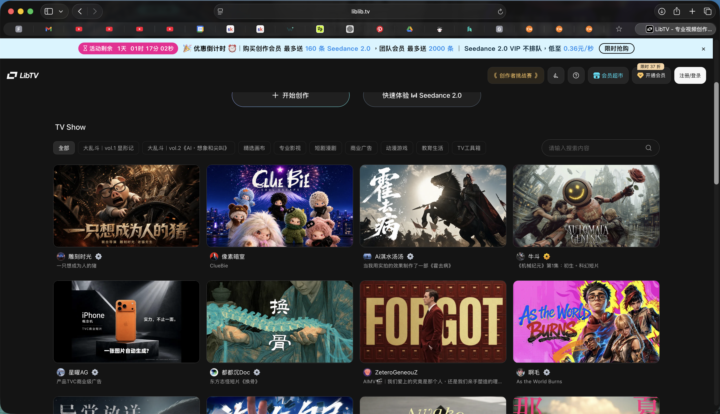Click the 星曜AG author avatar

pos(61,372)
